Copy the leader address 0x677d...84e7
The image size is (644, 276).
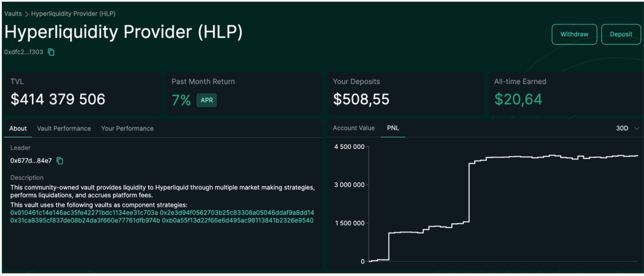60,161
